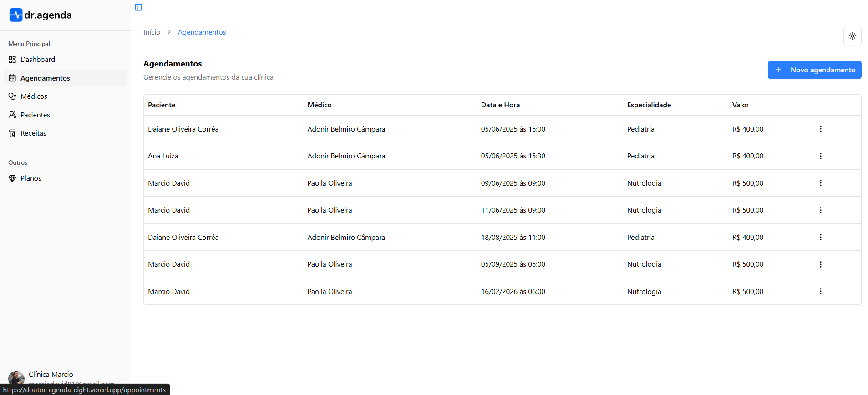Click the Novo agendamento button
The width and height of the screenshot is (868, 395).
814,70
